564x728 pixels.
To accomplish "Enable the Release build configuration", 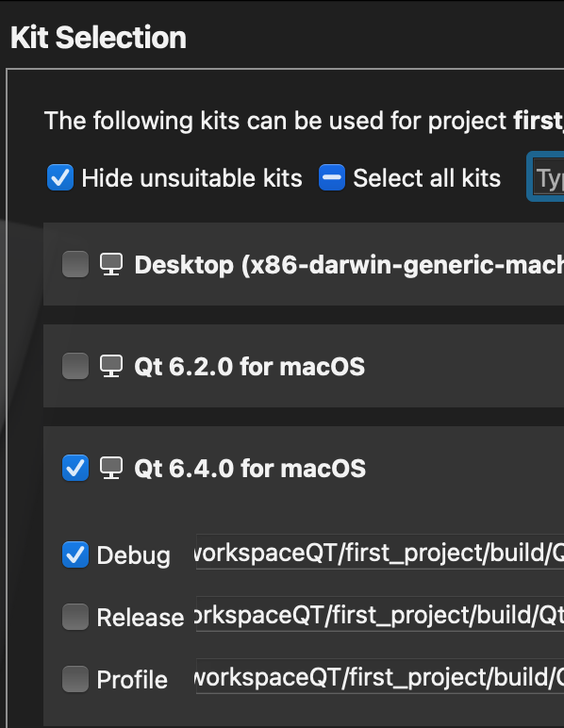I will point(75,617).
